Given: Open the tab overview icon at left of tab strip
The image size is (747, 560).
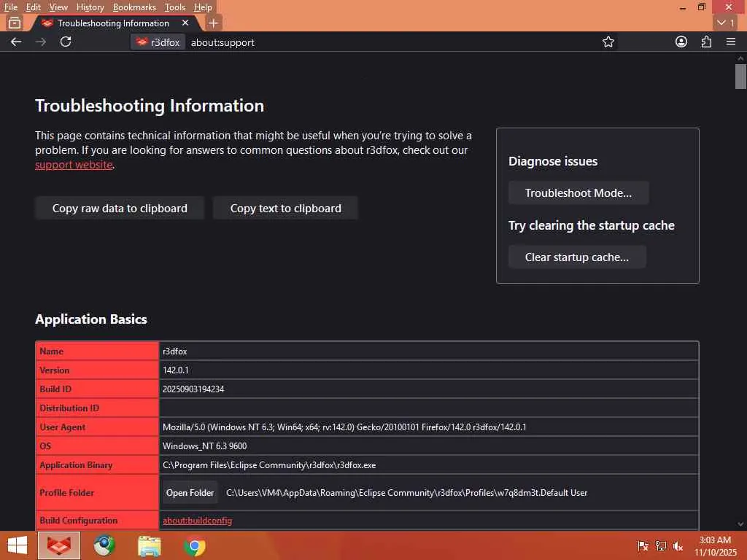Looking at the screenshot, I should tap(15, 23).
